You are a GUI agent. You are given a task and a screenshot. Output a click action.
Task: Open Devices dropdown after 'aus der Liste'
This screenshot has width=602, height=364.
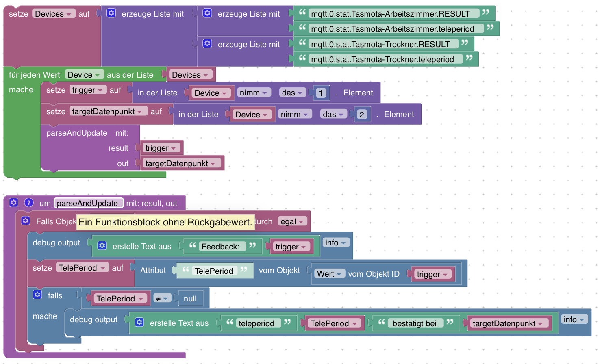190,75
